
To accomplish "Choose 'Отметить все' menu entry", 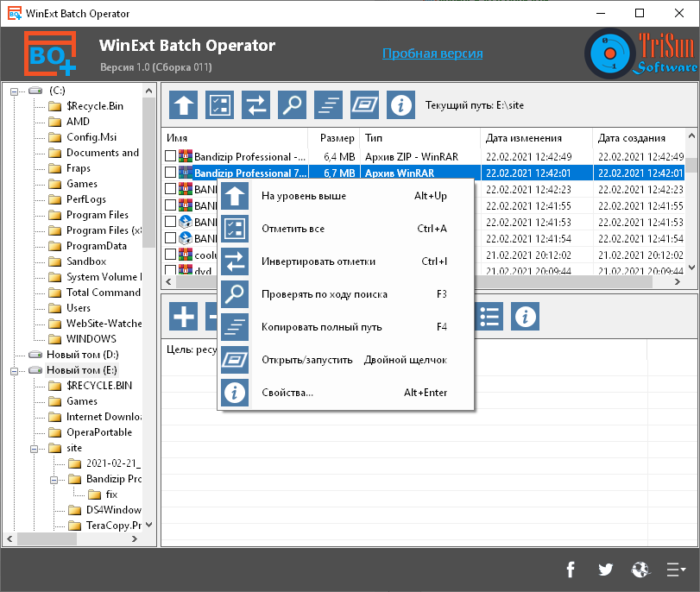I will click(x=293, y=229).
